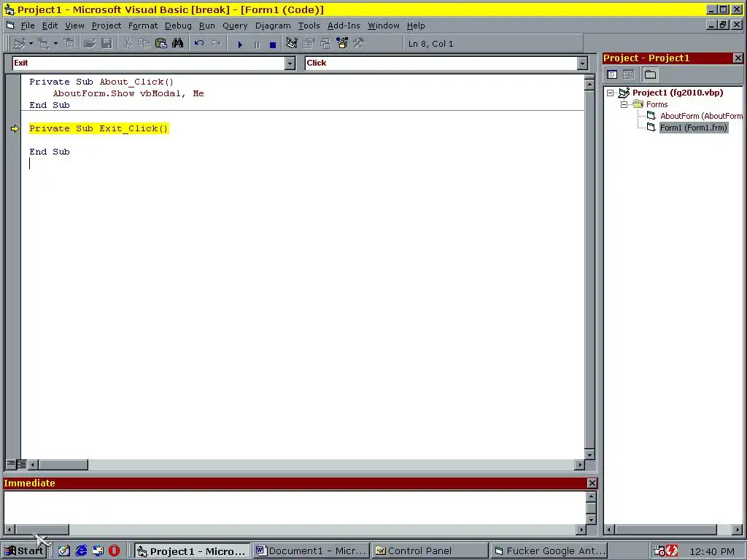Switch to Control Panel taskbar button
Image resolution: width=747 pixels, height=560 pixels.
tap(430, 551)
